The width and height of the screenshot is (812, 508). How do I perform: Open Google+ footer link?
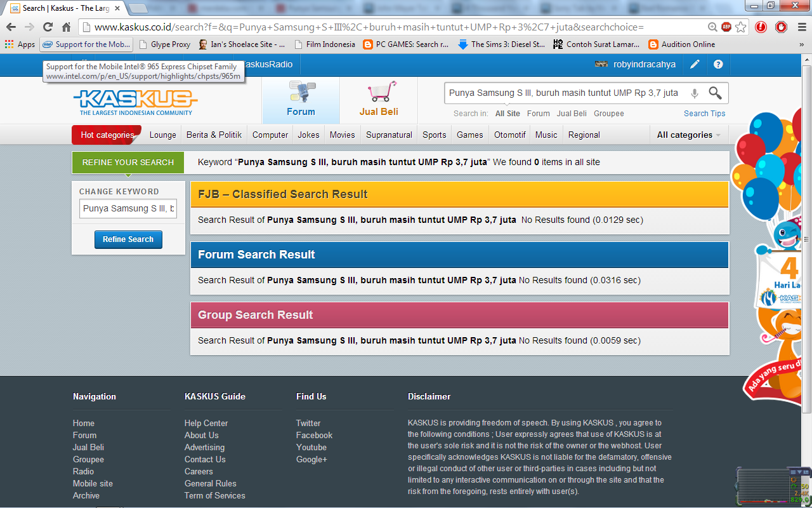pos(311,459)
